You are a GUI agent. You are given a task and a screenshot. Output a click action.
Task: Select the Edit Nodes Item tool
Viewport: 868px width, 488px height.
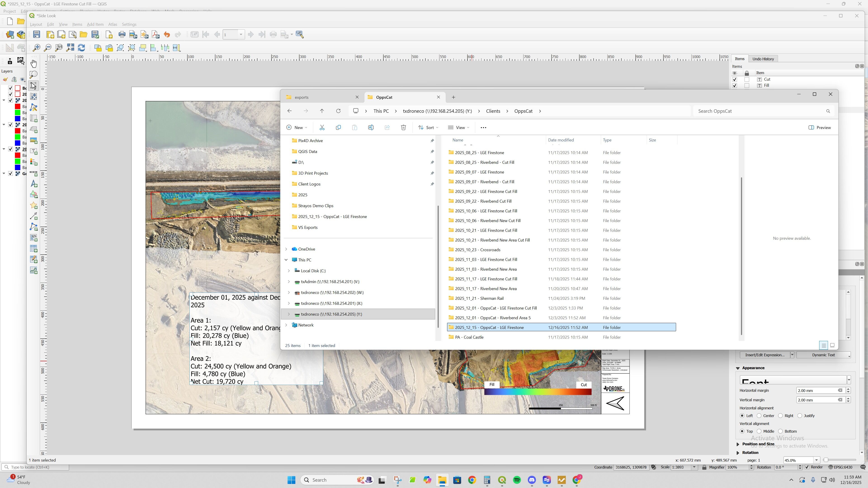click(34, 107)
